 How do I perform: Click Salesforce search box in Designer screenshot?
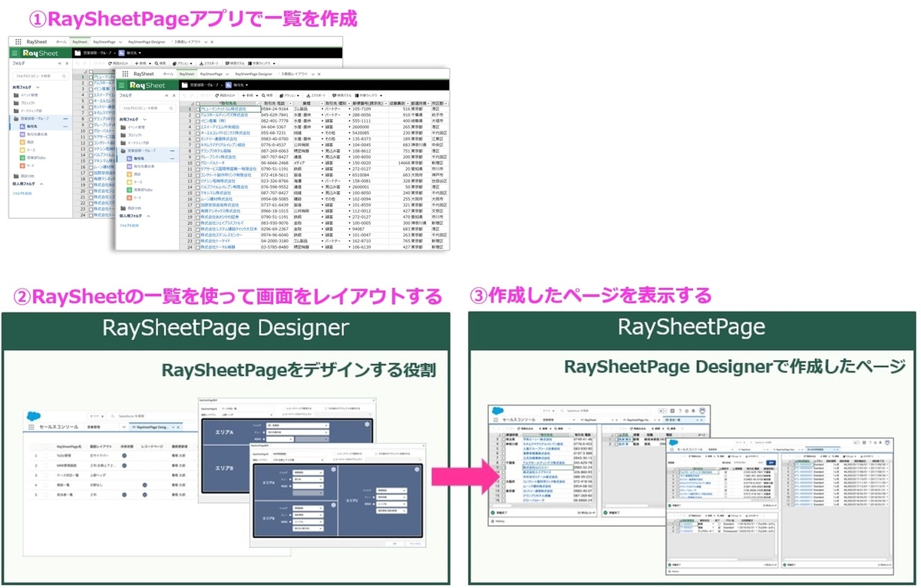pyautogui.click(x=153, y=416)
